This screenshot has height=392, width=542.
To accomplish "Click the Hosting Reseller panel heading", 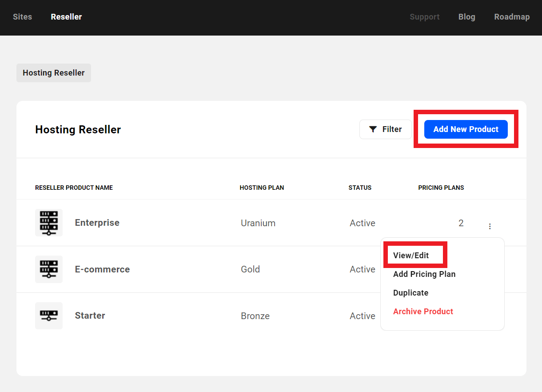I will click(78, 129).
